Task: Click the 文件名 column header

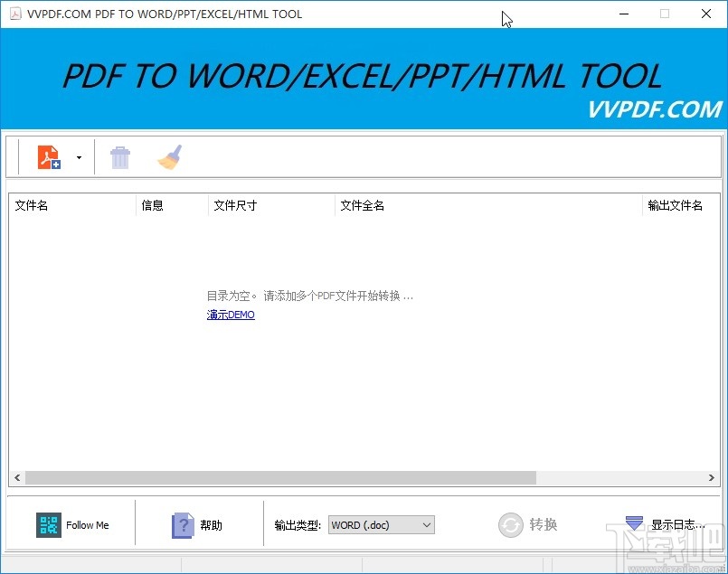Action: click(x=31, y=205)
